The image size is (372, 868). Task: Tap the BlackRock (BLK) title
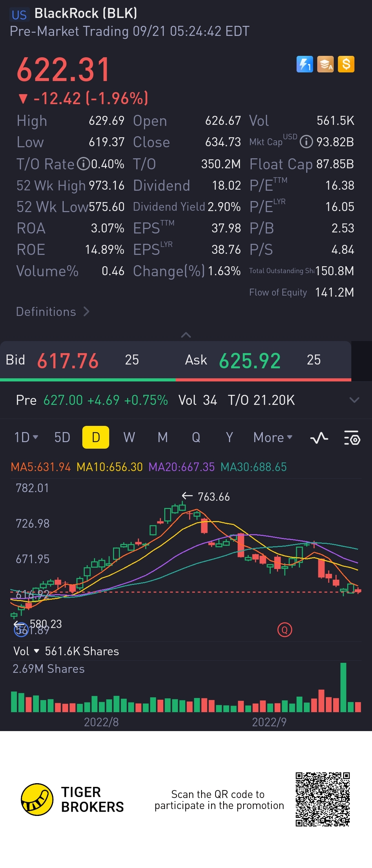click(86, 13)
